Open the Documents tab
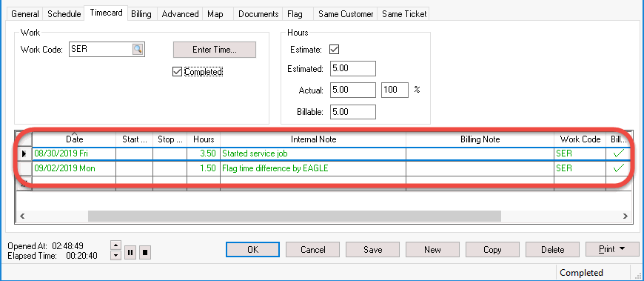Image resolution: width=644 pixels, height=281 pixels. (258, 14)
